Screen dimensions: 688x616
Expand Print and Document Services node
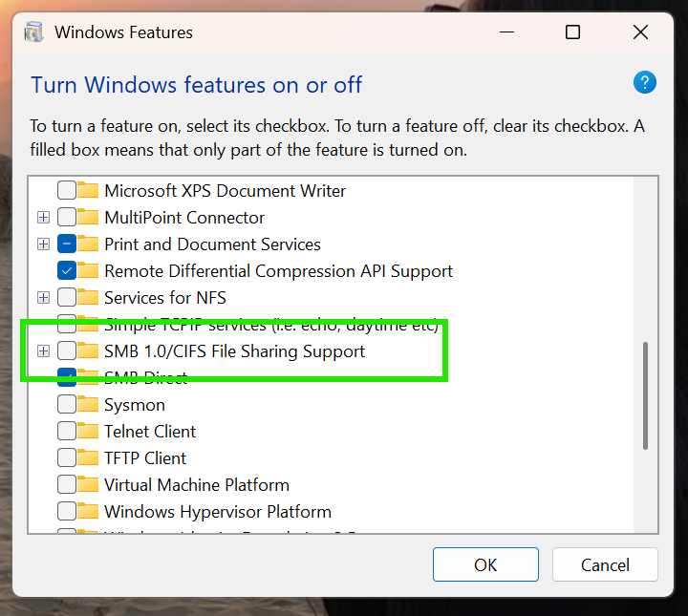coord(43,244)
